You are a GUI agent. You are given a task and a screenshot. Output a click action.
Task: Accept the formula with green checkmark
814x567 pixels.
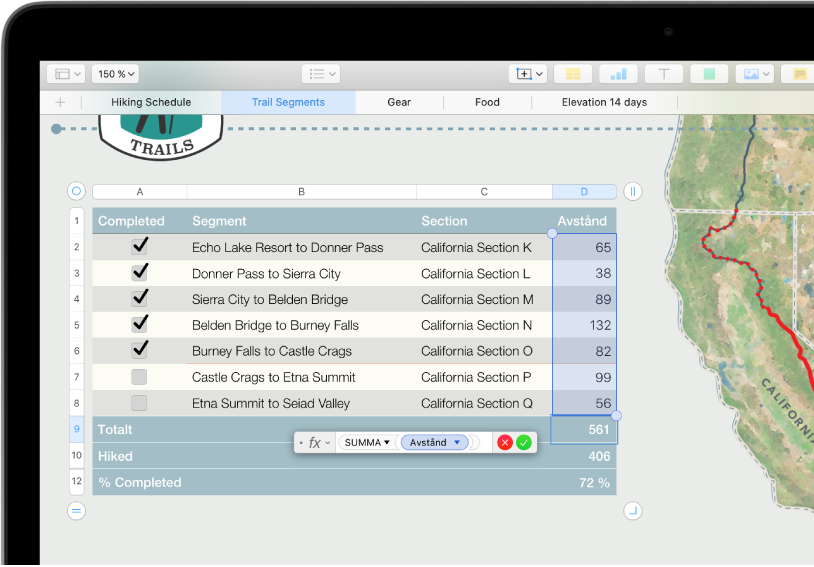[524, 442]
